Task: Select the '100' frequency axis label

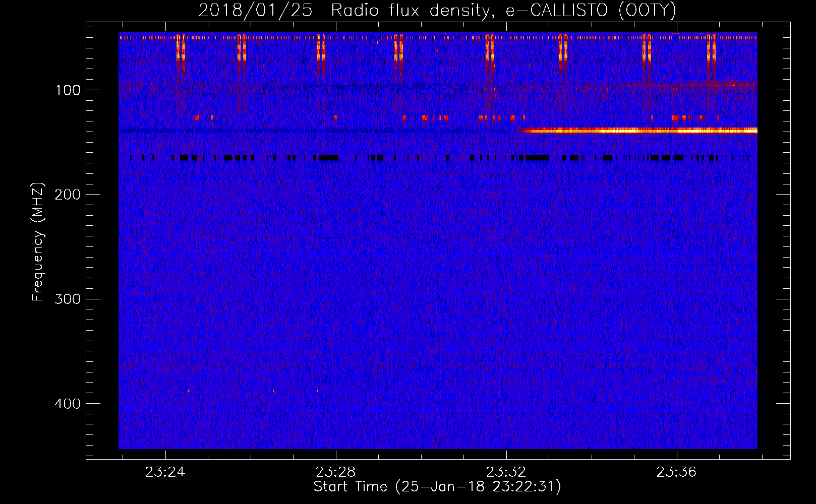Action: coord(68,91)
